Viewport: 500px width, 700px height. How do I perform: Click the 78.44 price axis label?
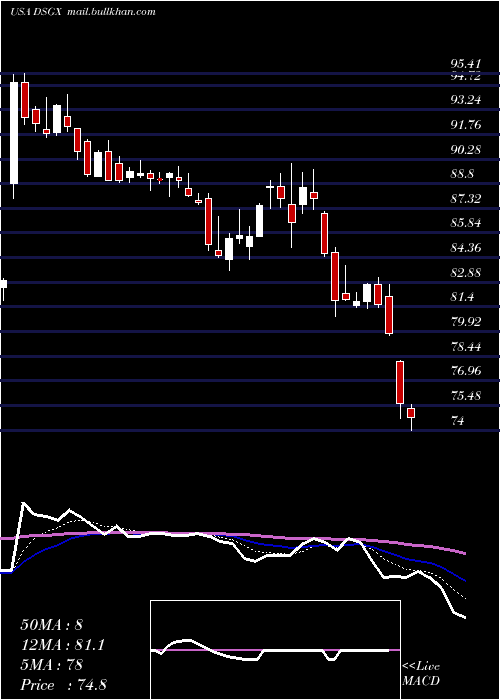[466, 346]
